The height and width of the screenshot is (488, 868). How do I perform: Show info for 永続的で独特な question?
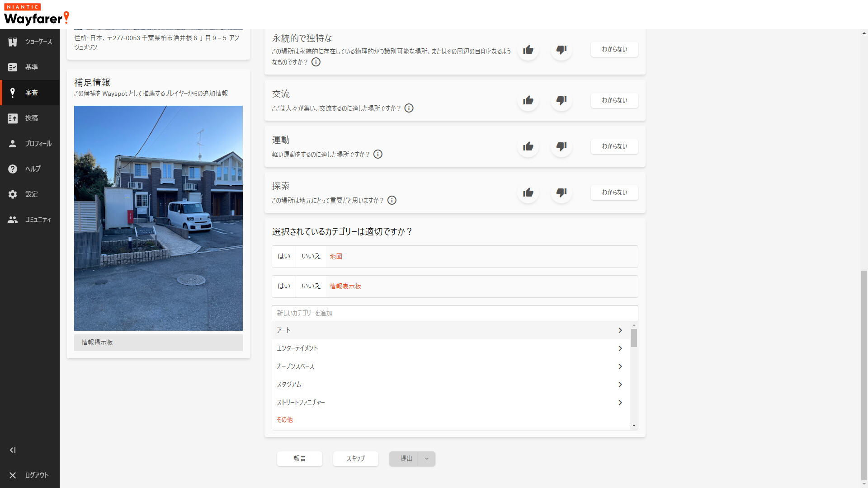(316, 62)
